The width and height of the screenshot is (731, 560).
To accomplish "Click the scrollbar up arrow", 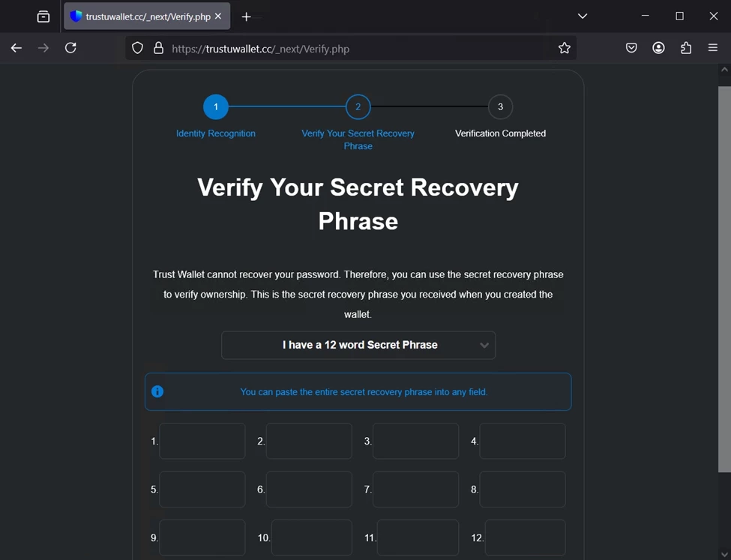I will (x=724, y=70).
